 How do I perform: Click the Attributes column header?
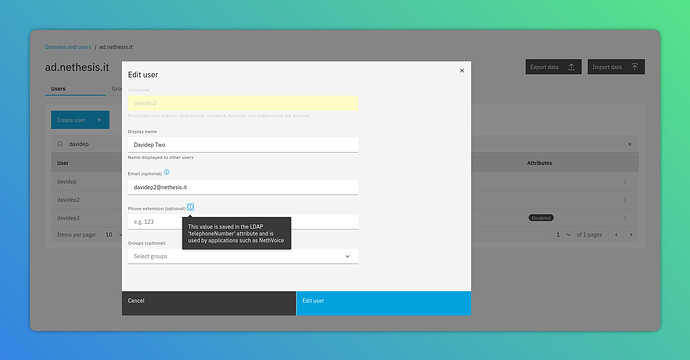(540, 163)
